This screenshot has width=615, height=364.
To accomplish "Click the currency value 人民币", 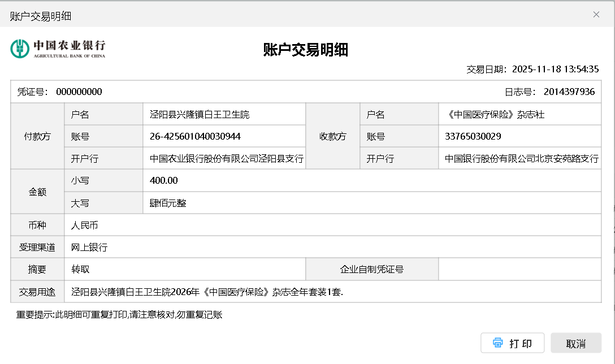I will (85, 226).
